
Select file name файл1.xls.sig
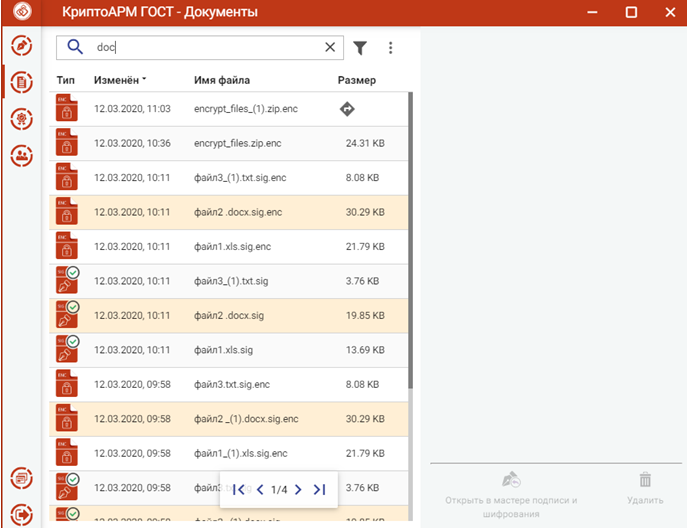tap(223, 350)
